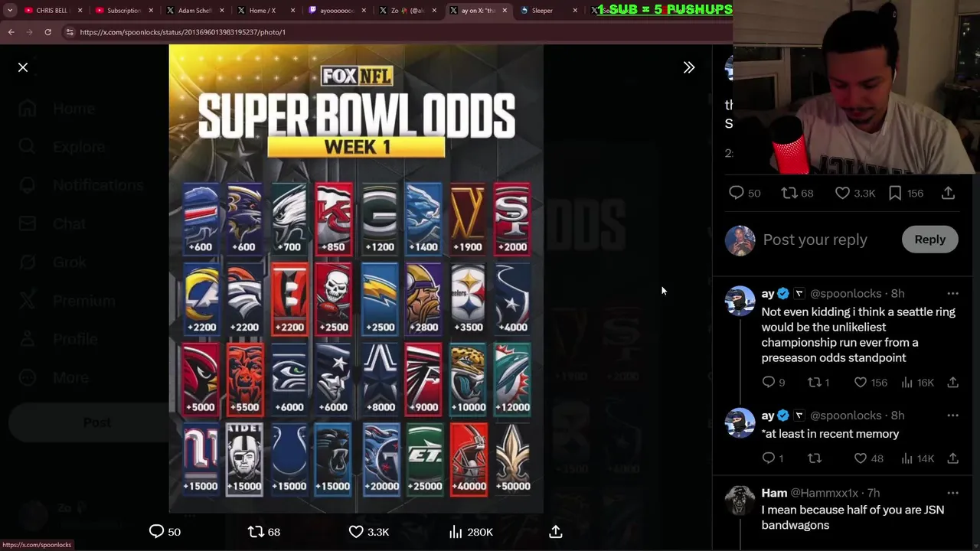Viewport: 980px width, 551px height.
Task: Click the Reply button
Action: pos(929,240)
